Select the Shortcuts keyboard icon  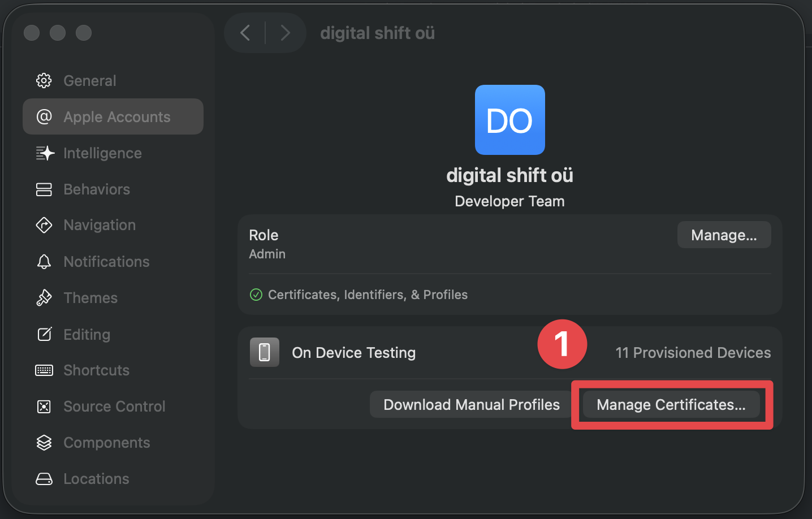(44, 370)
